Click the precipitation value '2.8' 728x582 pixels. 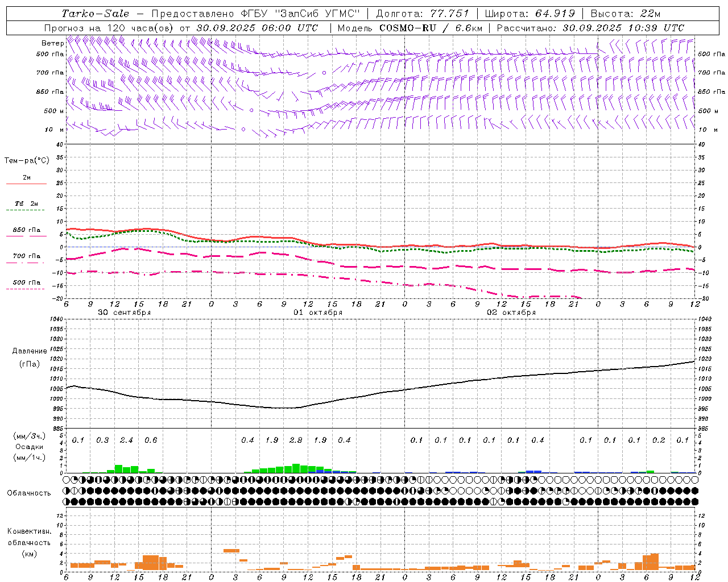point(296,440)
